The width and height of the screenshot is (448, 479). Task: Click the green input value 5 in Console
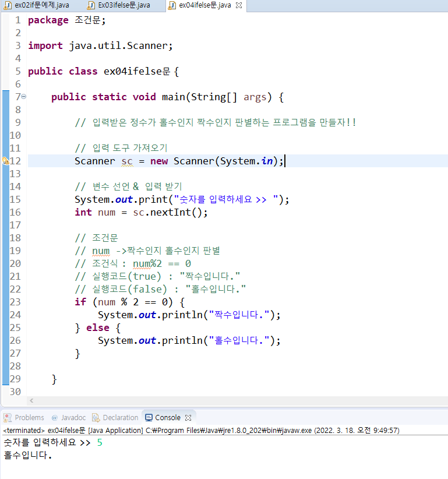(x=100, y=442)
